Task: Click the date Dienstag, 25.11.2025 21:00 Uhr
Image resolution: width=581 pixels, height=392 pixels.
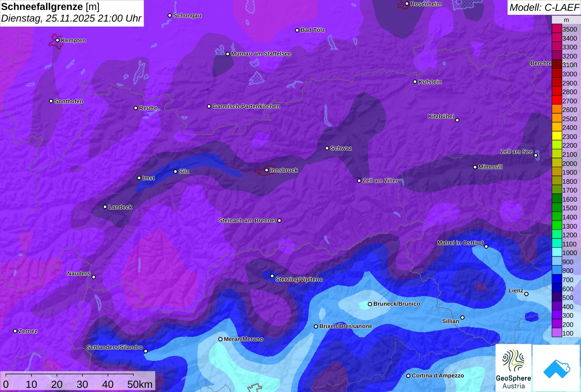Action: click(71, 18)
